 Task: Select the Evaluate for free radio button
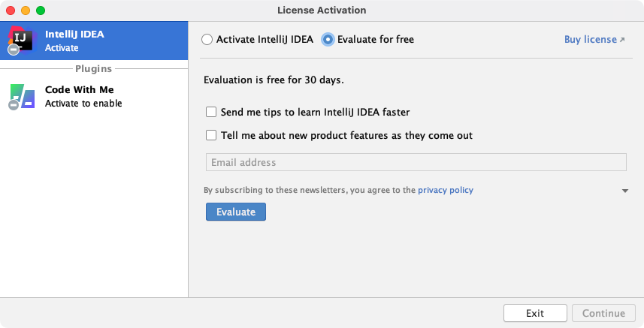coord(328,39)
